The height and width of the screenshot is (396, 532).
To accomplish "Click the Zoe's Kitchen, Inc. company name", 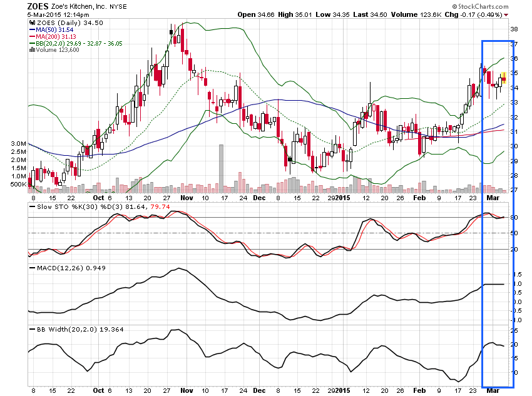I will pos(79,6).
